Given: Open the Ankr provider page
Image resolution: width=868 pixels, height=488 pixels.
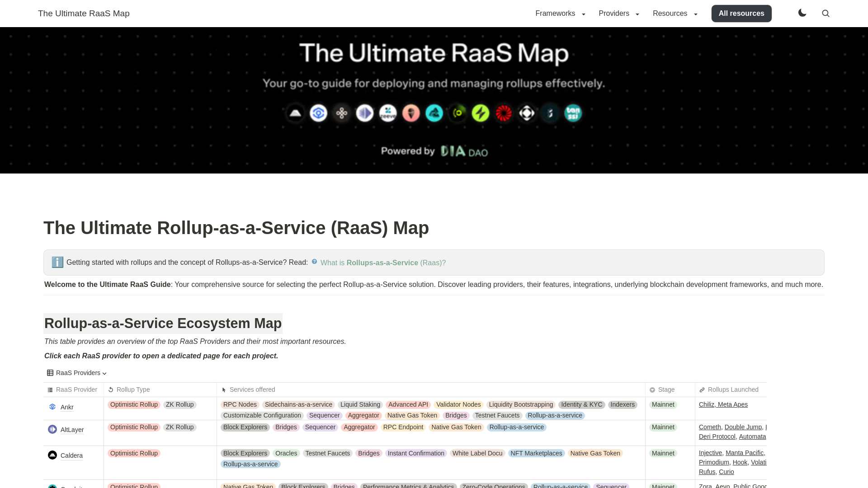Looking at the screenshot, I should 67,407.
